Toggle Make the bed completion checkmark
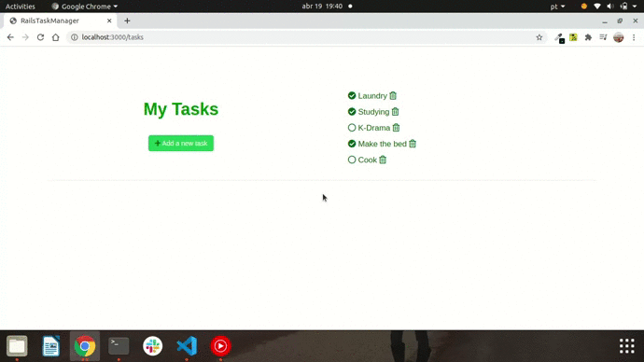644x362 pixels. [x=352, y=144]
